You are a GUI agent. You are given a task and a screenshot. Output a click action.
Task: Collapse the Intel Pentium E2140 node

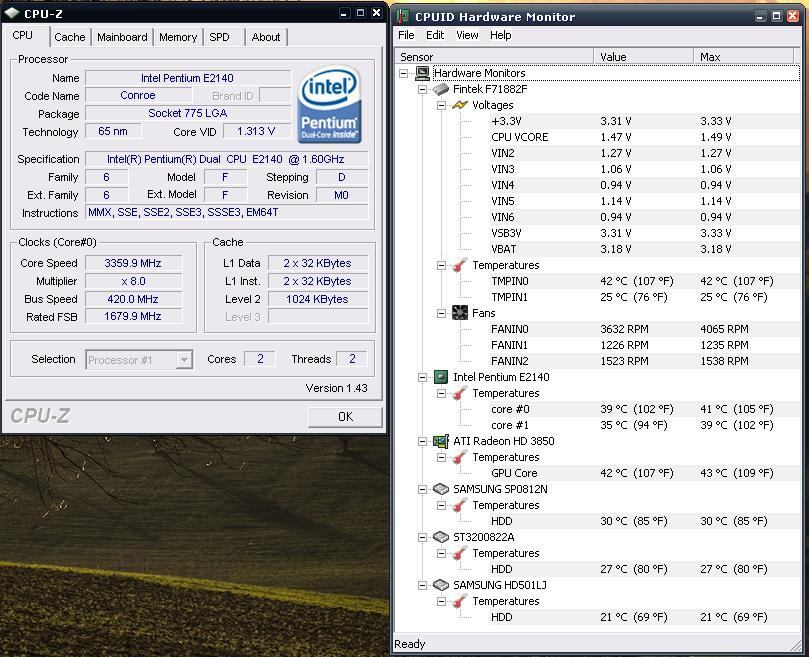point(423,377)
